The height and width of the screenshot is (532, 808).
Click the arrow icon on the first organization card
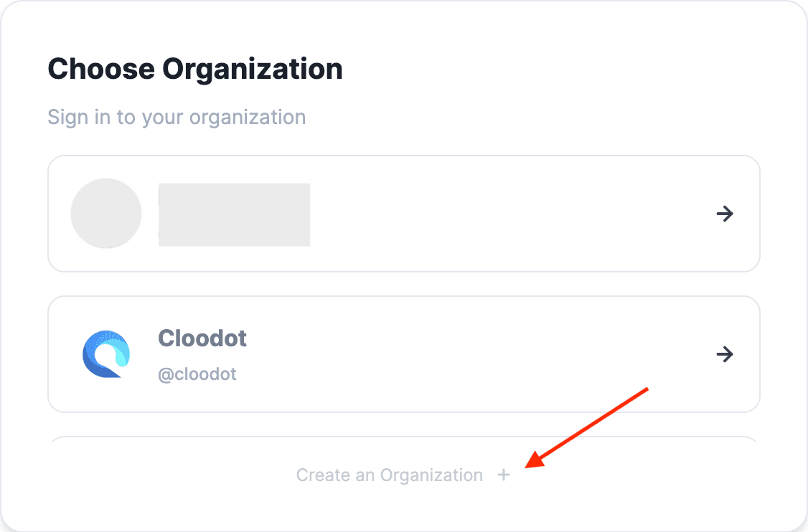725,214
